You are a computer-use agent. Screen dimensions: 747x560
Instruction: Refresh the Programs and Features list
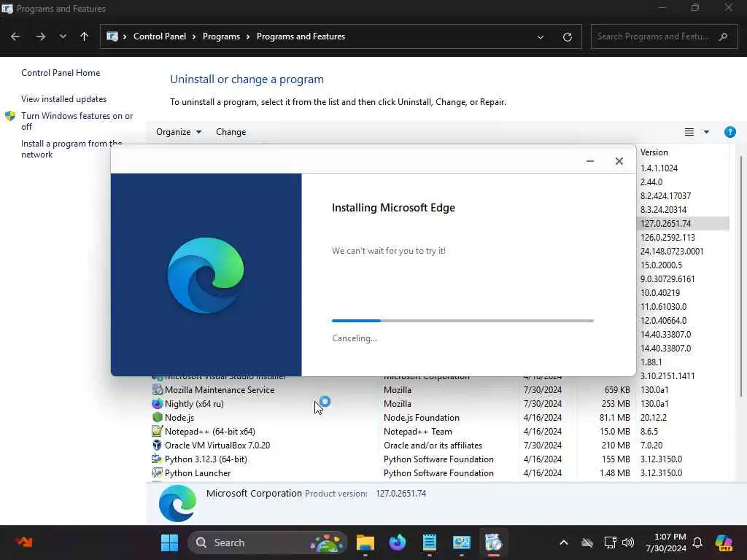tap(567, 37)
